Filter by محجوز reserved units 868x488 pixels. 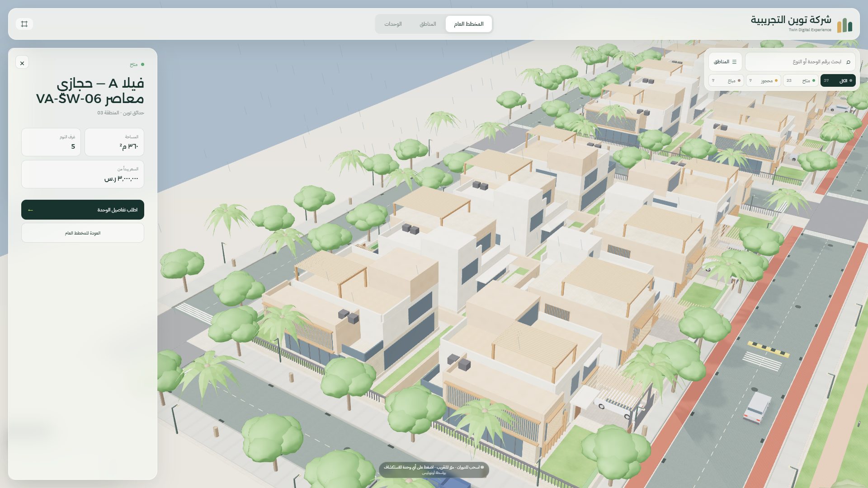coord(764,80)
